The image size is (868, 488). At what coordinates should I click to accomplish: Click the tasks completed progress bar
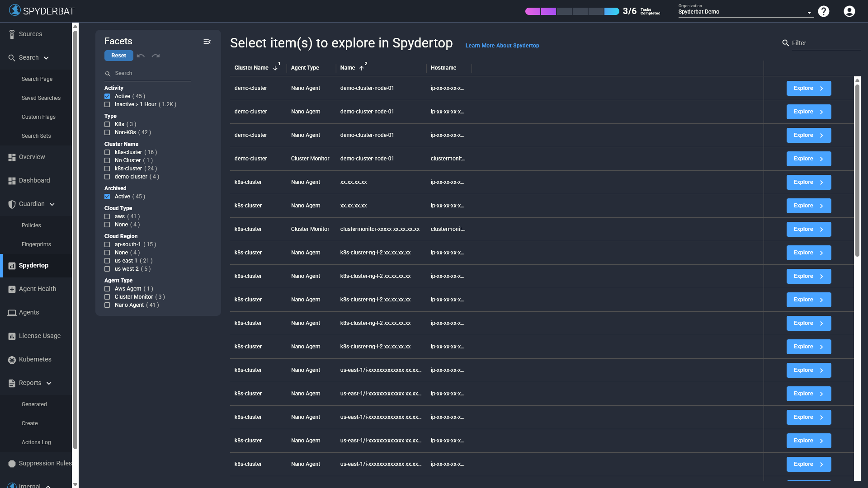[x=572, y=11]
